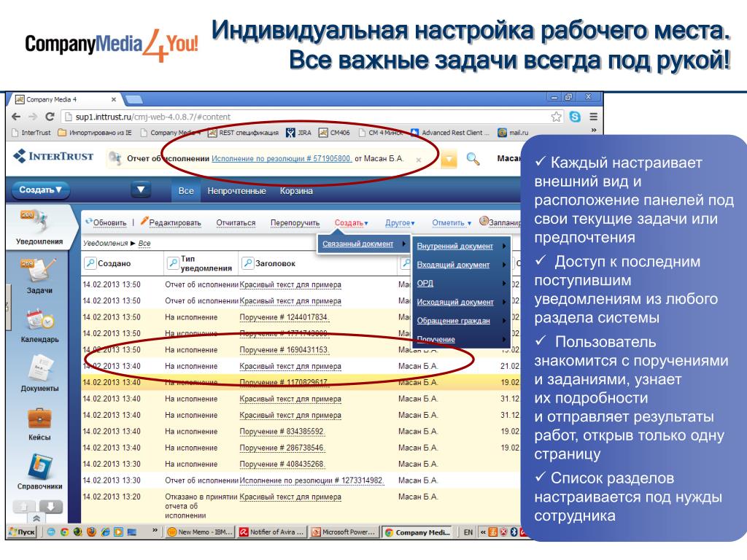The height and width of the screenshot is (560, 747).
Task: Expand the red Создать toolbar menu
Action: (x=351, y=223)
